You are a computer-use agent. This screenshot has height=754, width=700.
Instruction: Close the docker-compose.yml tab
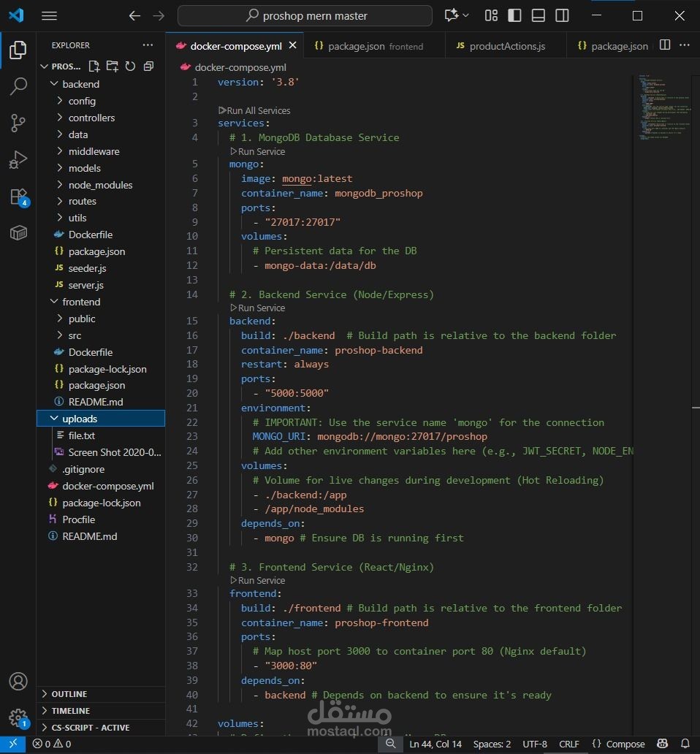click(x=292, y=45)
